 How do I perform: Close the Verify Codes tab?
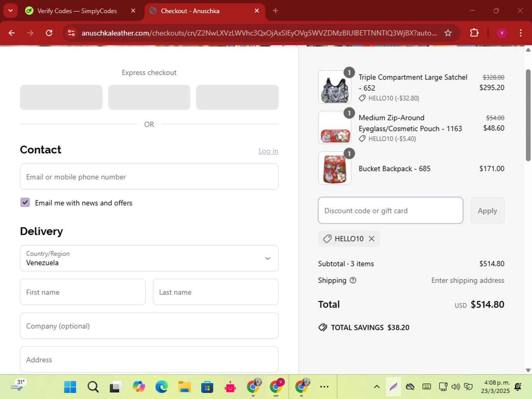point(133,11)
